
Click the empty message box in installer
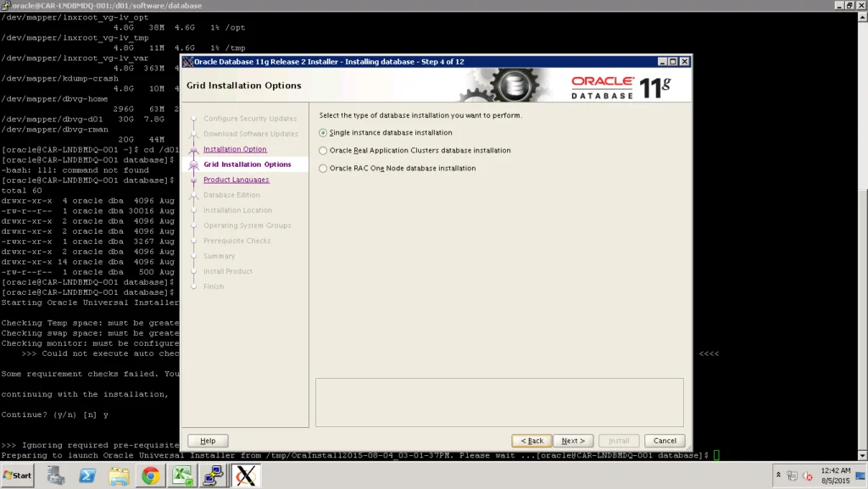click(499, 403)
